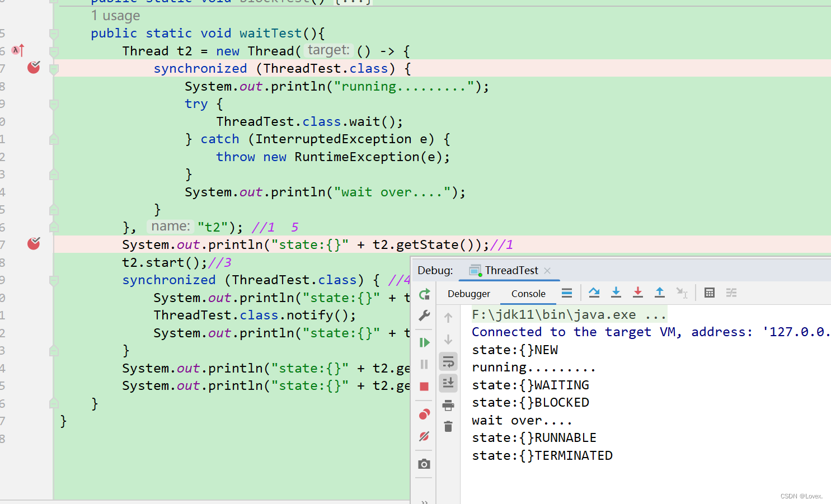This screenshot has width=831, height=504.
Task: Expand more debug toolbar actions chevron
Action: click(x=424, y=501)
